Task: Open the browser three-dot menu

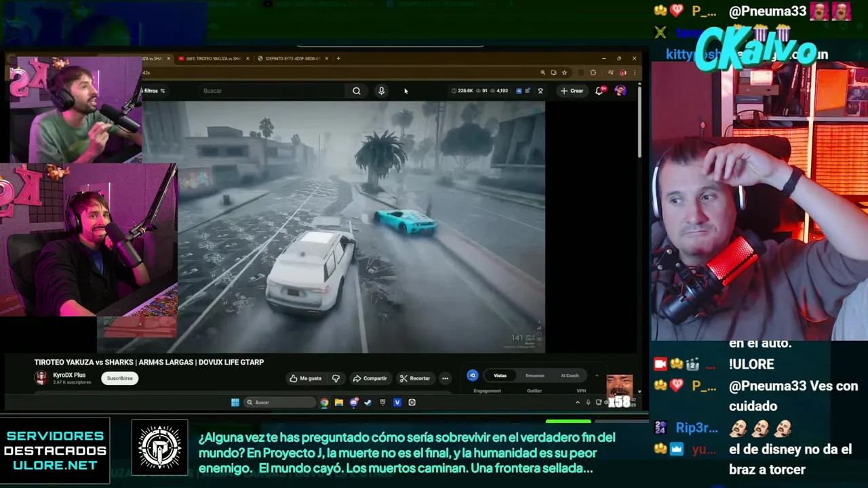Action: click(635, 73)
